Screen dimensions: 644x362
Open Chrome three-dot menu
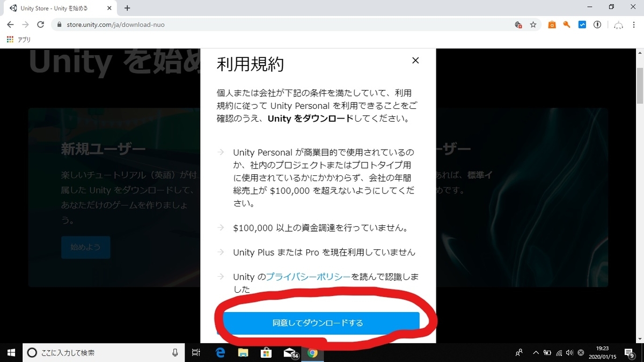[634, 25]
